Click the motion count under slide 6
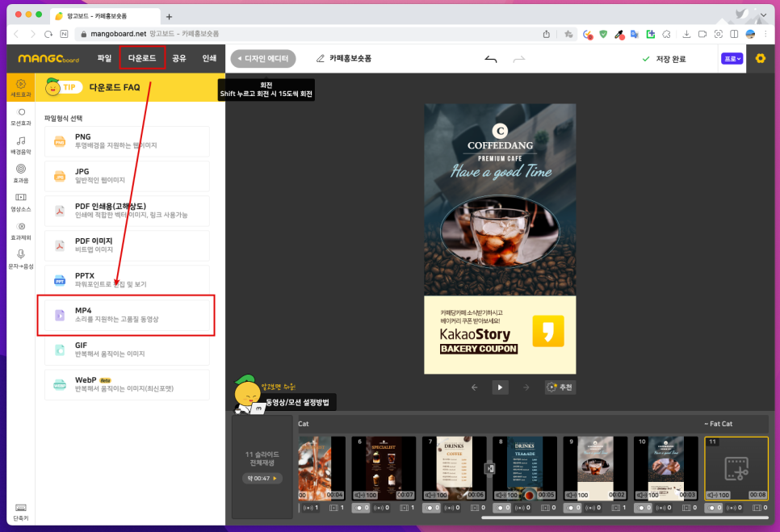780x532 pixels. point(382,508)
